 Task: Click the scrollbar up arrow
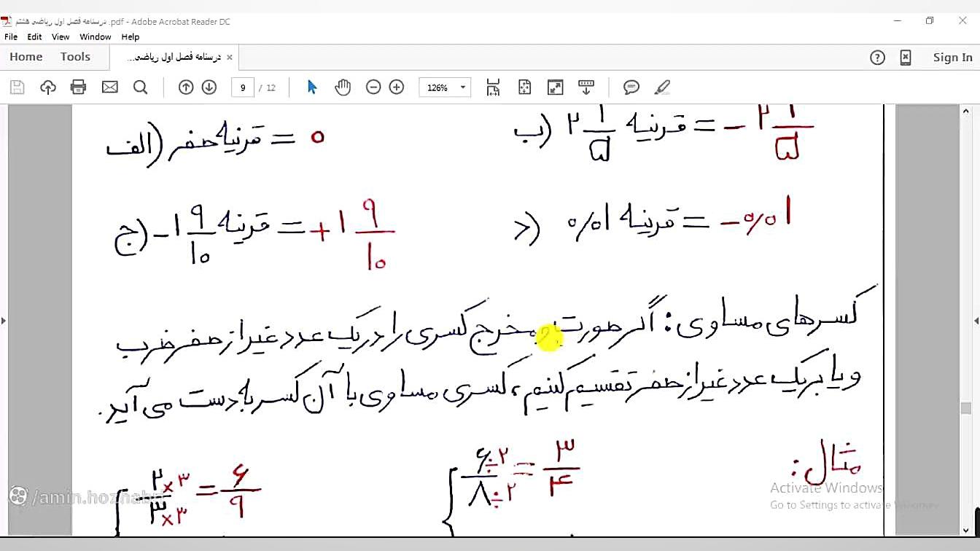(x=966, y=112)
